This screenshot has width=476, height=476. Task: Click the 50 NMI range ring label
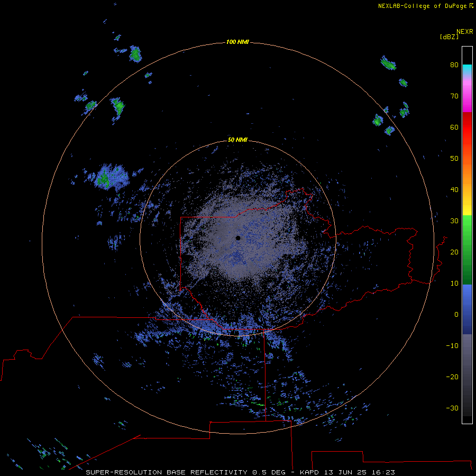click(237, 140)
